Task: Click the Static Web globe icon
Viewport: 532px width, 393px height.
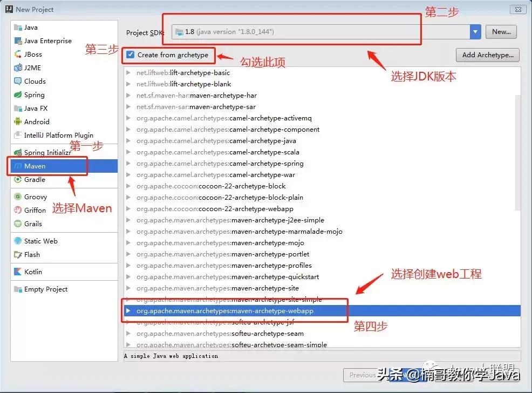Action: coord(17,241)
